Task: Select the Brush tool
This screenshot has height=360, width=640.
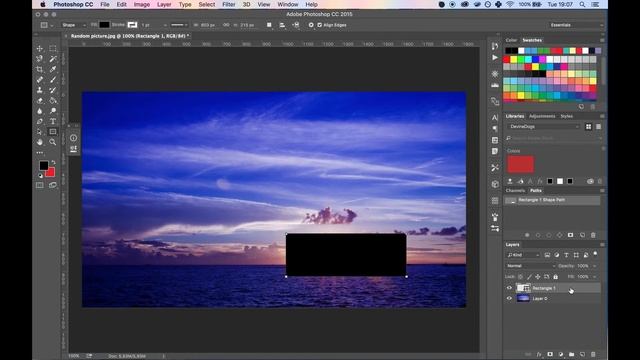Action: [53, 80]
